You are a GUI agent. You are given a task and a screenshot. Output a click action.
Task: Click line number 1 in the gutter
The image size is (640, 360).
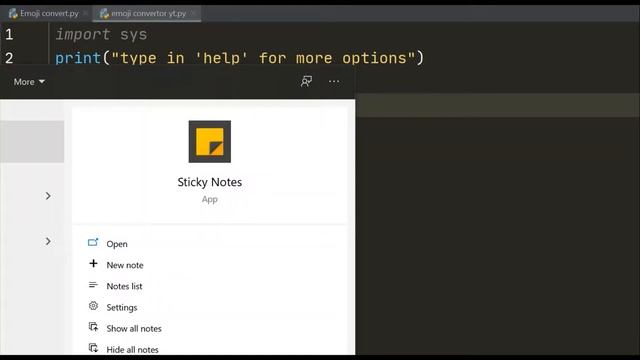[x=9, y=35]
